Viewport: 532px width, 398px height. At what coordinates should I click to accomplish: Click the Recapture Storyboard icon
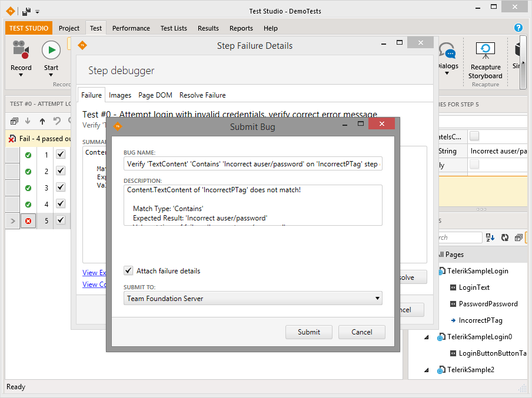coord(485,50)
